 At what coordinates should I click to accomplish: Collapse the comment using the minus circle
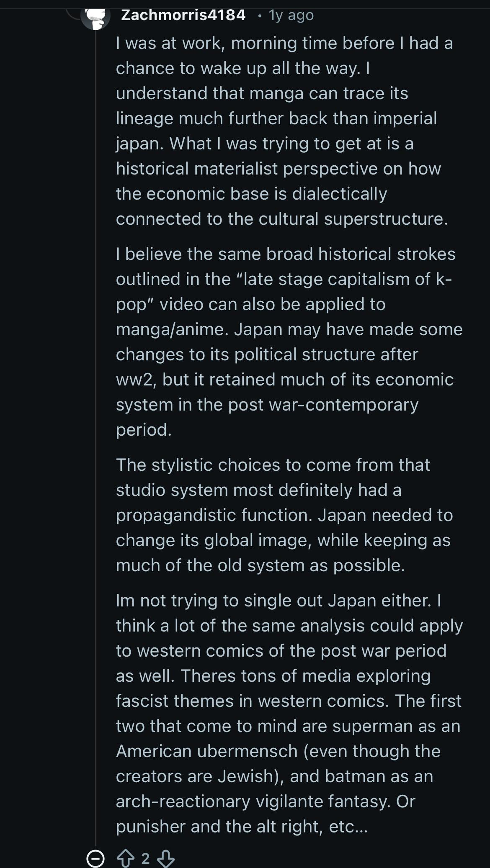pyautogui.click(x=95, y=859)
